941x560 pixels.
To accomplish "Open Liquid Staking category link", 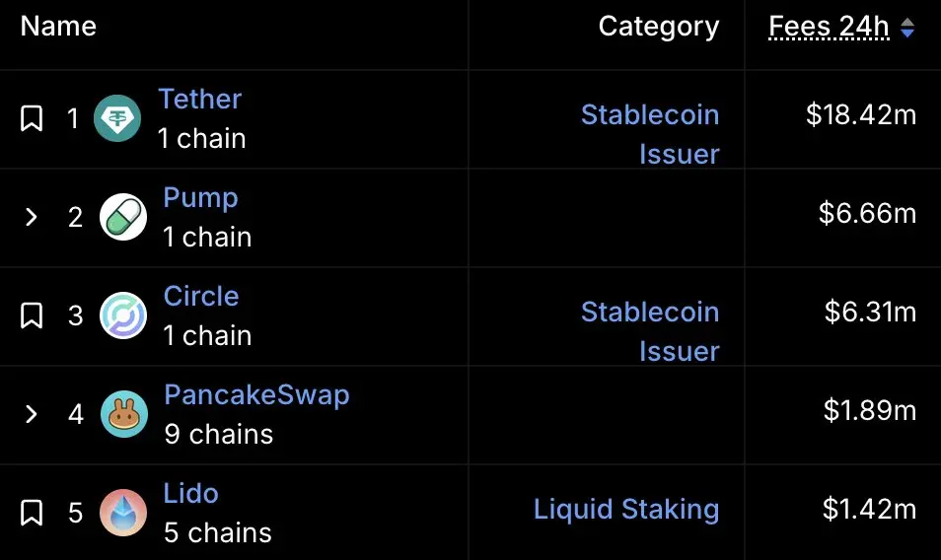I will (x=626, y=509).
